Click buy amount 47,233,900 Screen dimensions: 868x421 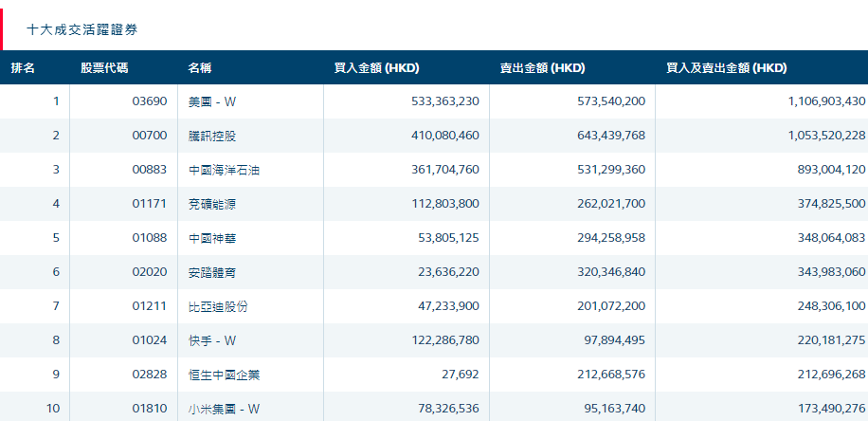click(449, 306)
